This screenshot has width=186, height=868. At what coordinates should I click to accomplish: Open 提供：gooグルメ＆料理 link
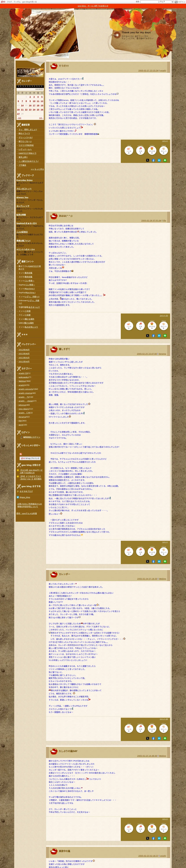(x=27, y=514)
